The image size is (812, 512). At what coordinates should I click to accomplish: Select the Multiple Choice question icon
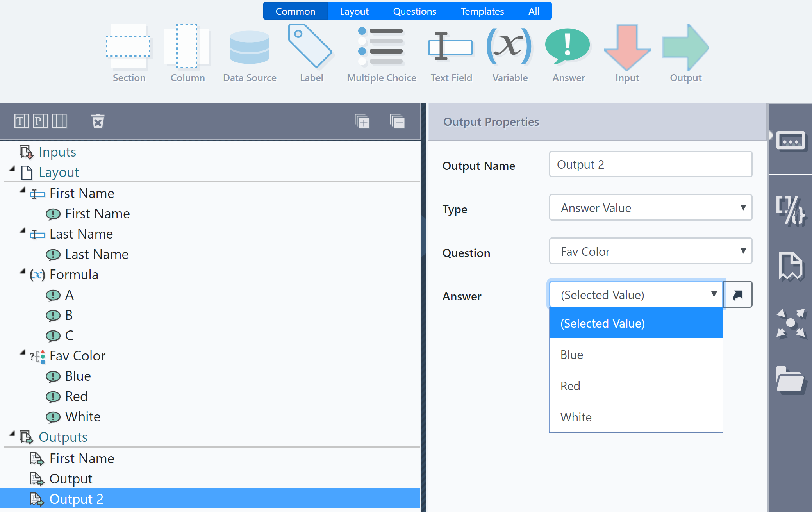381,46
